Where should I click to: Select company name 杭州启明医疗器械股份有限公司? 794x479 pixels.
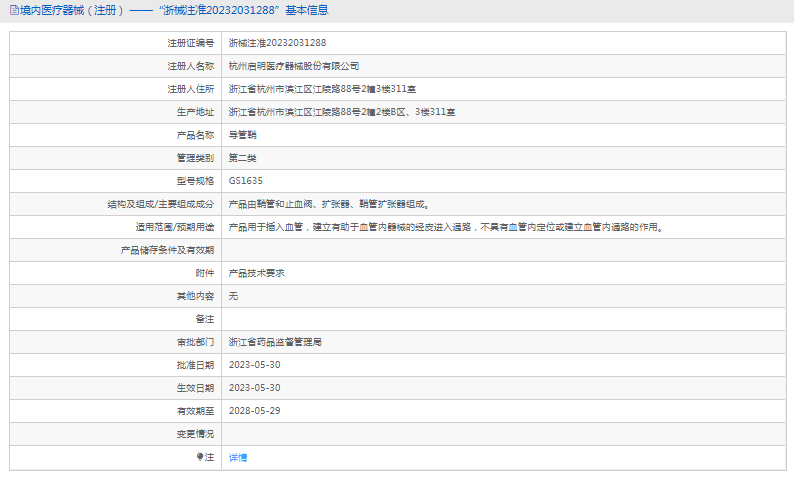click(294, 66)
